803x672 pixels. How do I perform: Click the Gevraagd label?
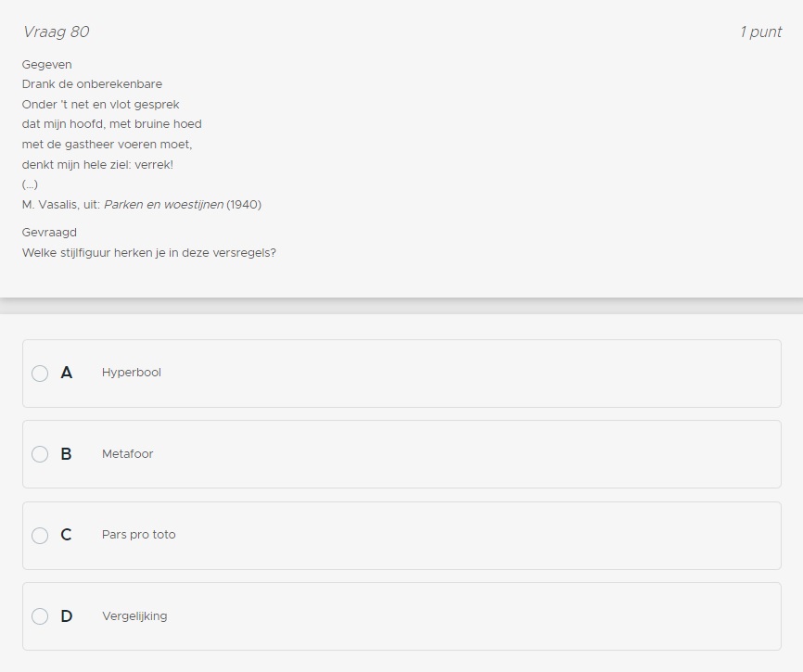tap(49, 233)
